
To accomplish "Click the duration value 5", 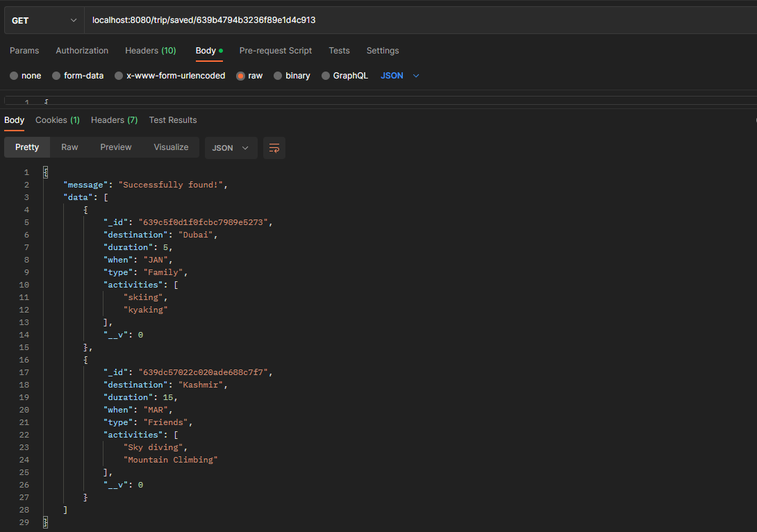I will pyautogui.click(x=165, y=247).
